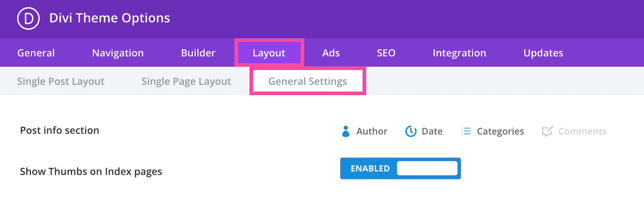The image size is (644, 203).
Task: Click the Divi logo icon
Action: (x=28, y=18)
